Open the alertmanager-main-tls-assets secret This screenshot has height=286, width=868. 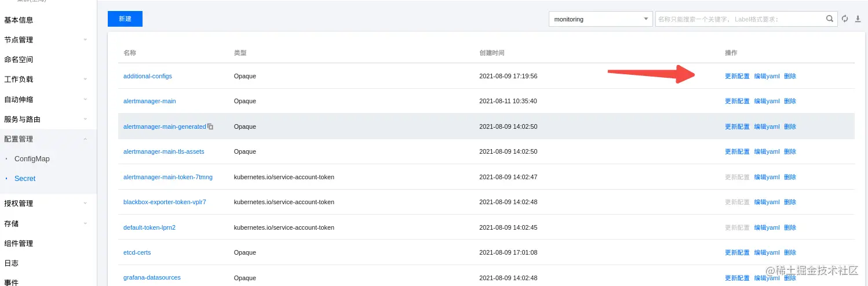click(164, 151)
